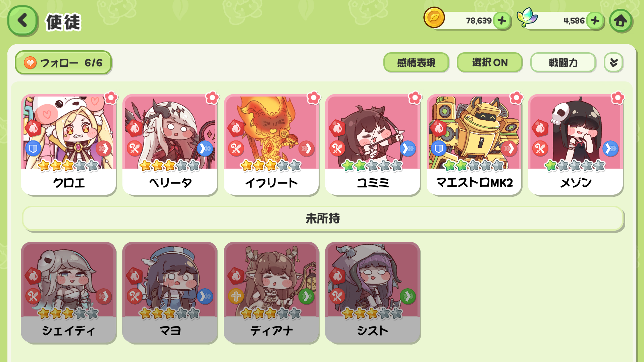The height and width of the screenshot is (362, 644).
Task: Open the 感情表現 menu
Action: pos(416,62)
